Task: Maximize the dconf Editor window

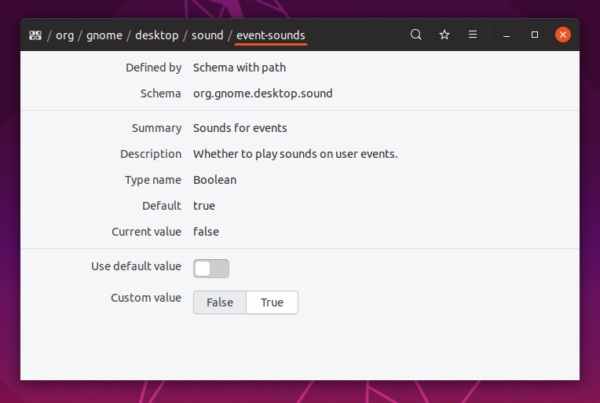Action: [x=535, y=35]
